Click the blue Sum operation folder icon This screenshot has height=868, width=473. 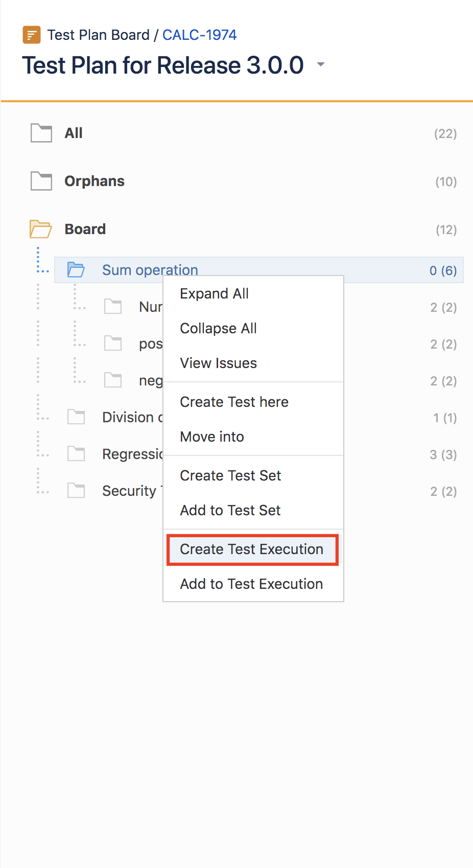76,269
